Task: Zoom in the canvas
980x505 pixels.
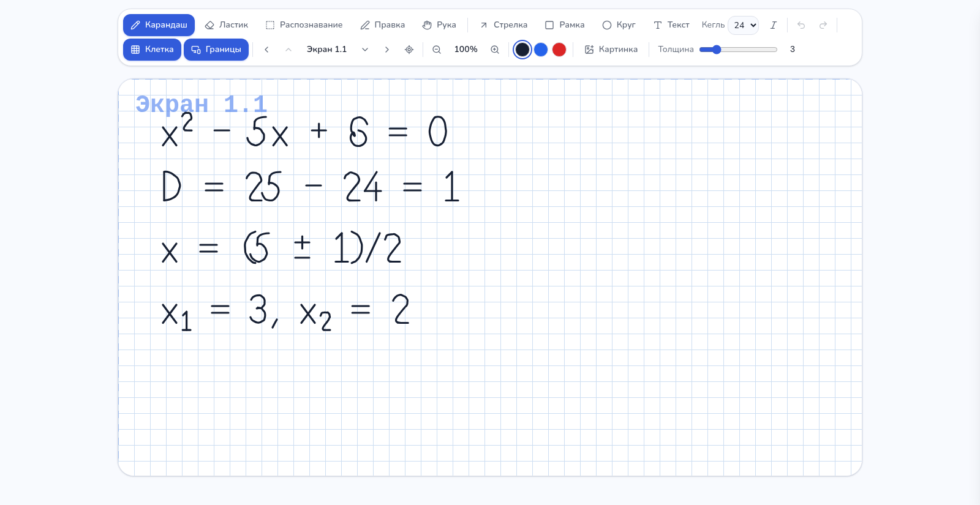Action: (x=495, y=50)
